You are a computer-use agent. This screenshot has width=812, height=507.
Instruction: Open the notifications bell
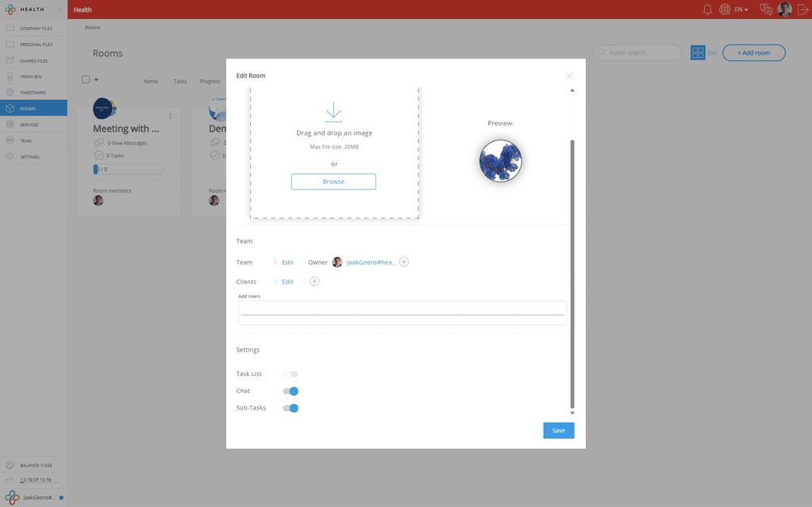click(707, 10)
